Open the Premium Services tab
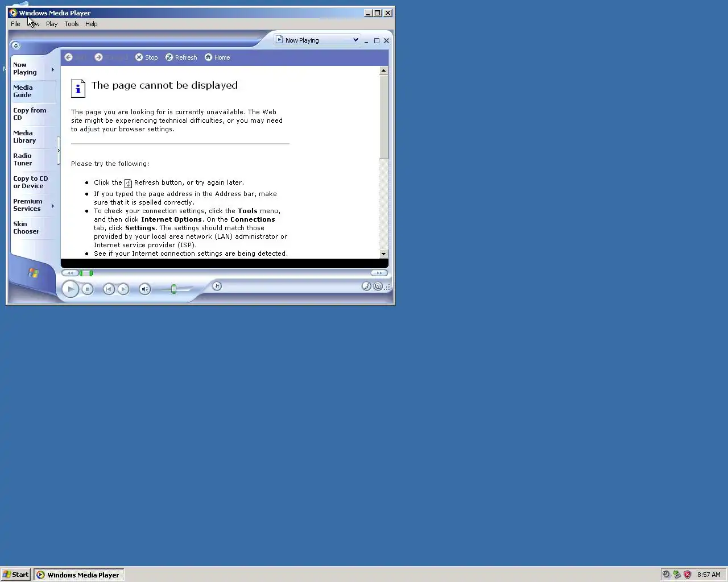The image size is (728, 582). tap(30, 205)
